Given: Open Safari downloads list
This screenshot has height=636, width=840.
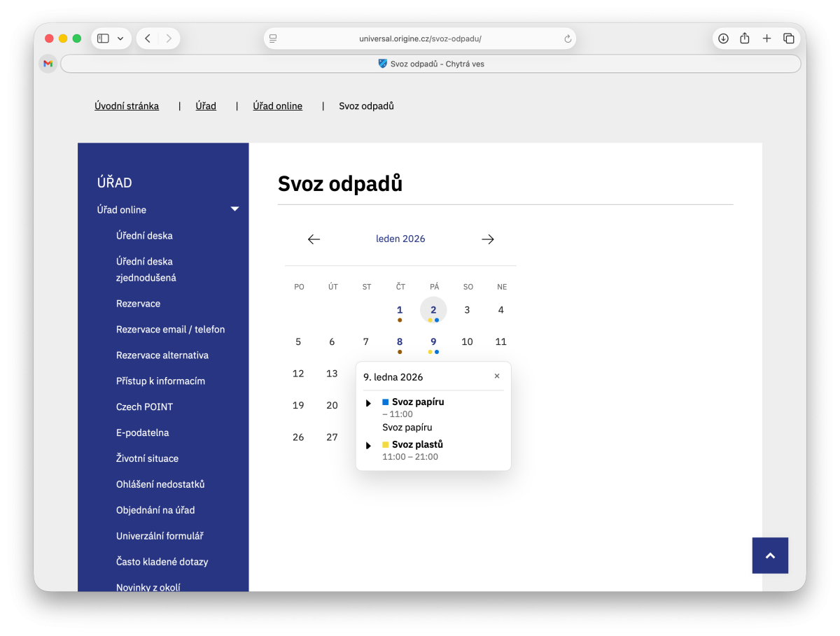Looking at the screenshot, I should (723, 38).
